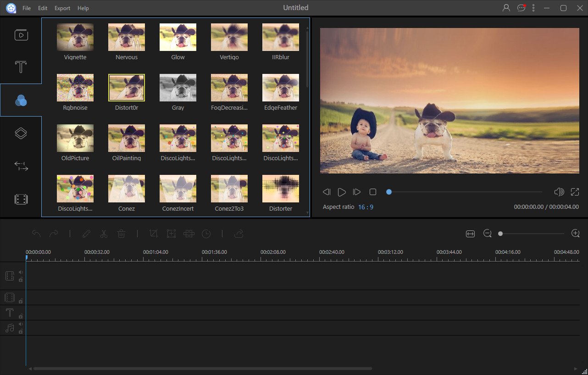Change the 16 : 9 aspect ratio

tap(366, 207)
